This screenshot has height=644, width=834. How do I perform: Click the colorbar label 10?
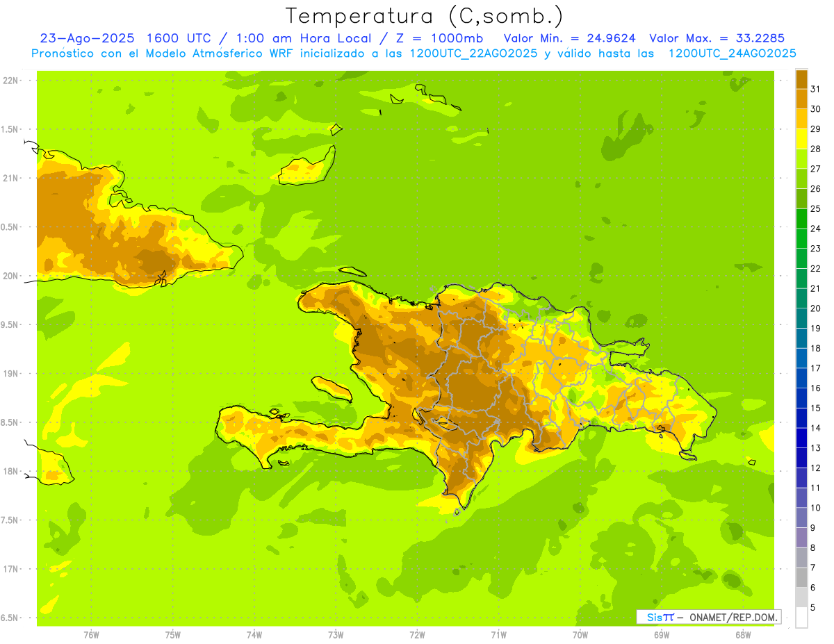pyautogui.click(x=815, y=508)
